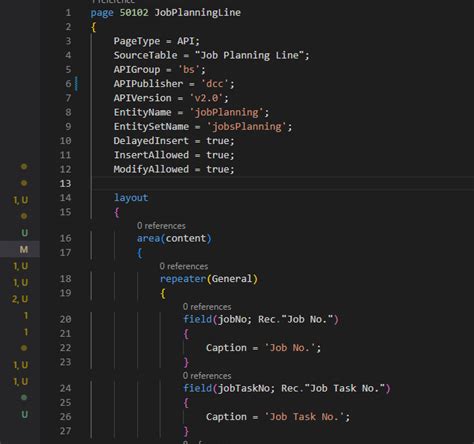Viewport: 474px width, 444px height.
Task: Click line number 24 in the gutter
Action: point(65,388)
